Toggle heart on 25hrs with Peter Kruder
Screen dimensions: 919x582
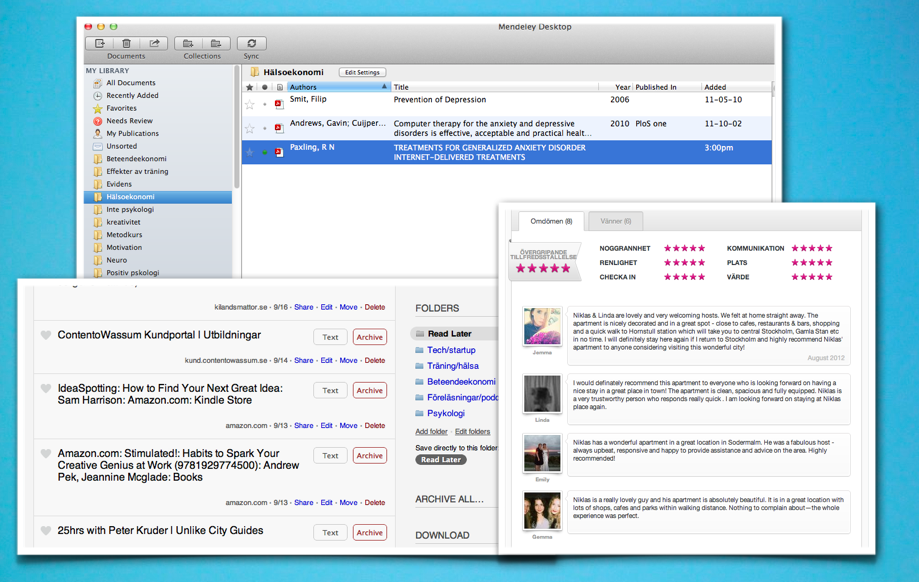46,531
